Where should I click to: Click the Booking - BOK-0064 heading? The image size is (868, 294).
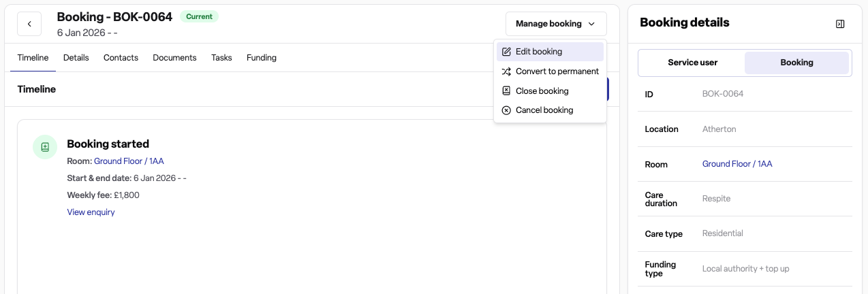pyautogui.click(x=114, y=17)
